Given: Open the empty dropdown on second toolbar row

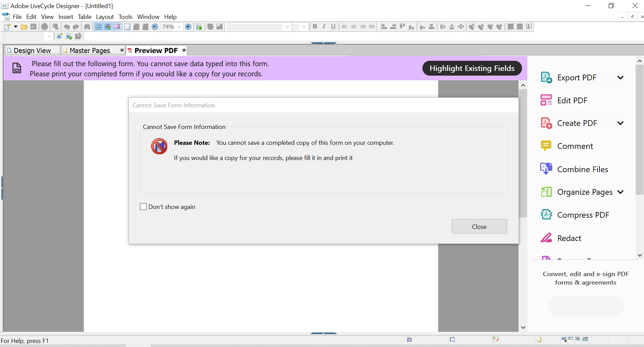Looking at the screenshot, I should tap(49, 36).
